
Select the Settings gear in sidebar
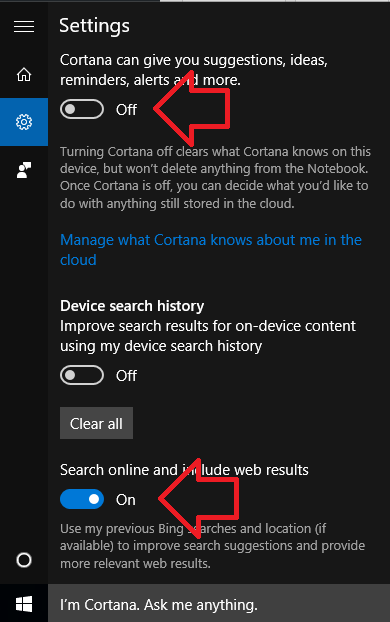click(x=24, y=122)
